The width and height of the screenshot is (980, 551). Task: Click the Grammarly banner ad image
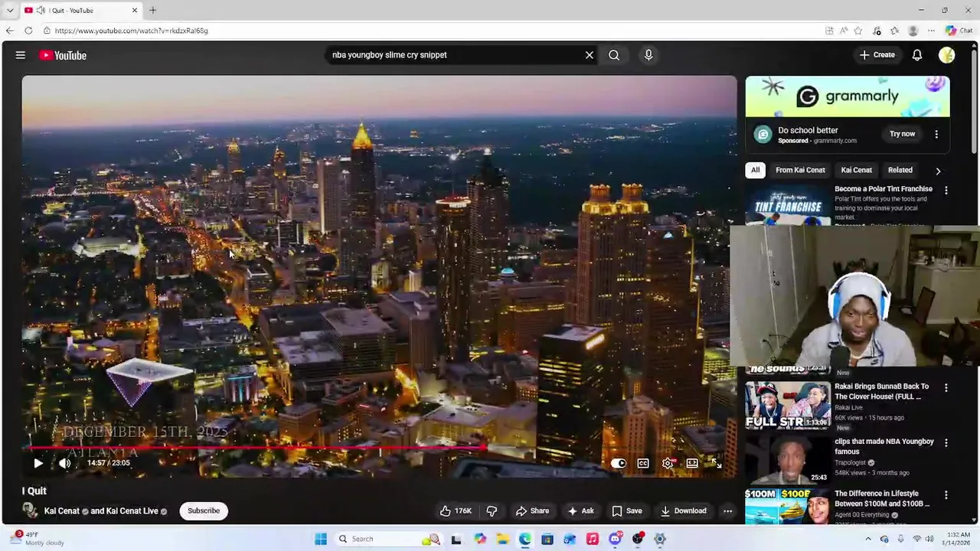(848, 96)
